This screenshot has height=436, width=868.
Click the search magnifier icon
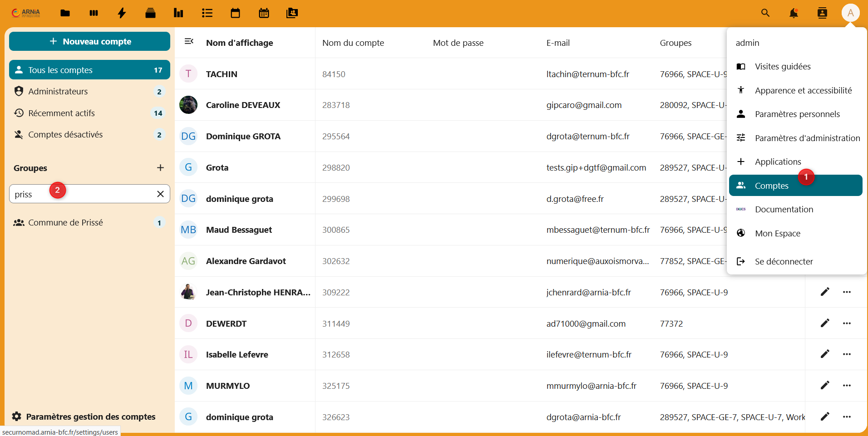[765, 13]
